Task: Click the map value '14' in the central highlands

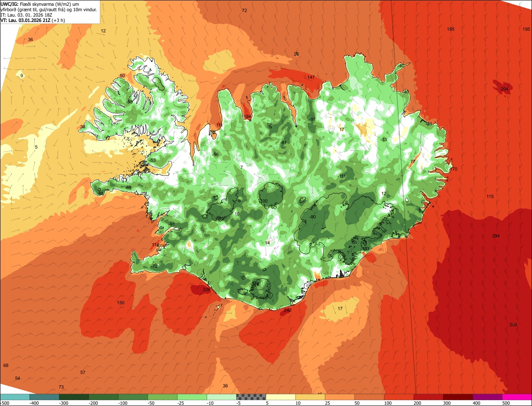Action: point(267,243)
